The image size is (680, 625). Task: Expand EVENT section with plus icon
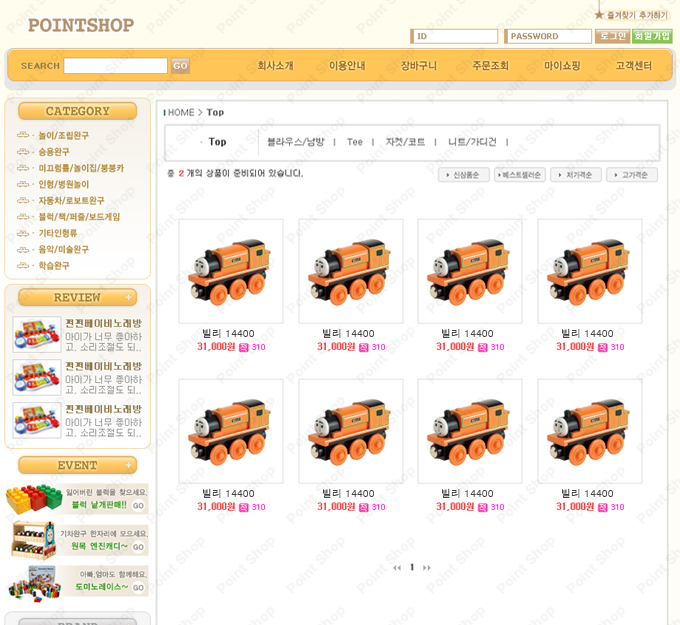click(x=128, y=465)
